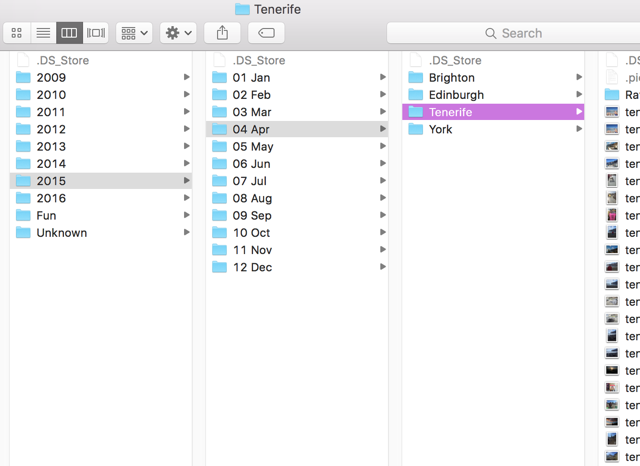Click the Unknown folder icon

tap(23, 233)
